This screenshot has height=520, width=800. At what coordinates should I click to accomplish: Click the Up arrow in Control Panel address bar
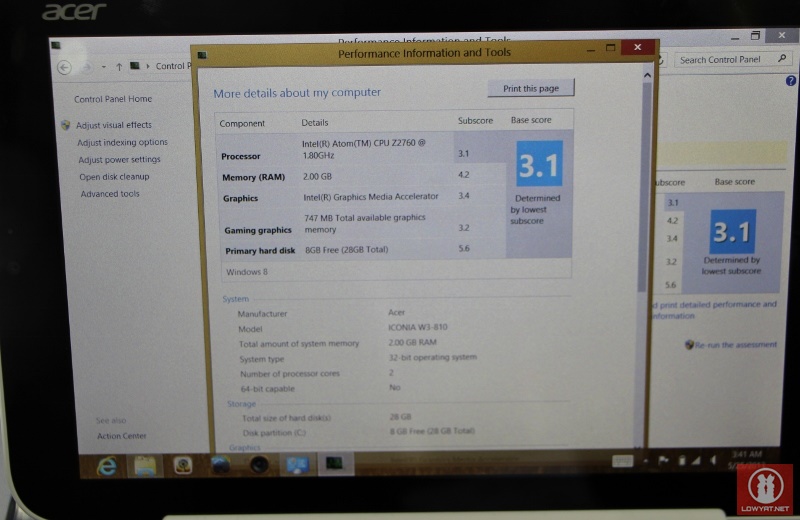(119, 67)
